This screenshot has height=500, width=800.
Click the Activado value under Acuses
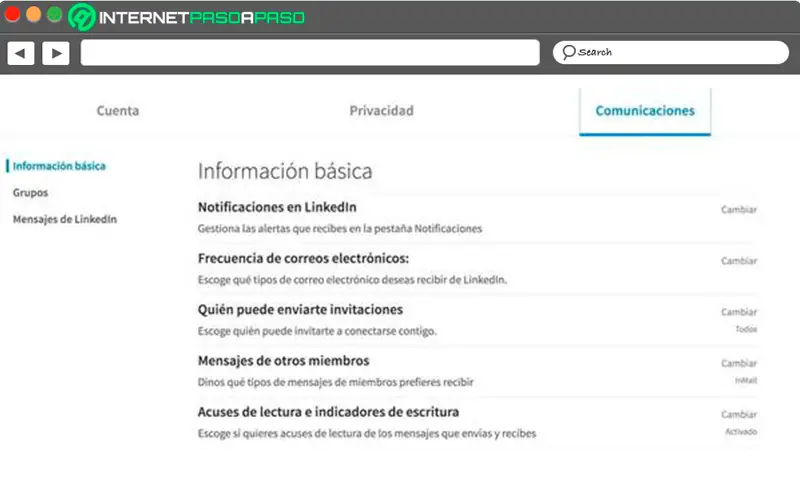pyautogui.click(x=741, y=432)
